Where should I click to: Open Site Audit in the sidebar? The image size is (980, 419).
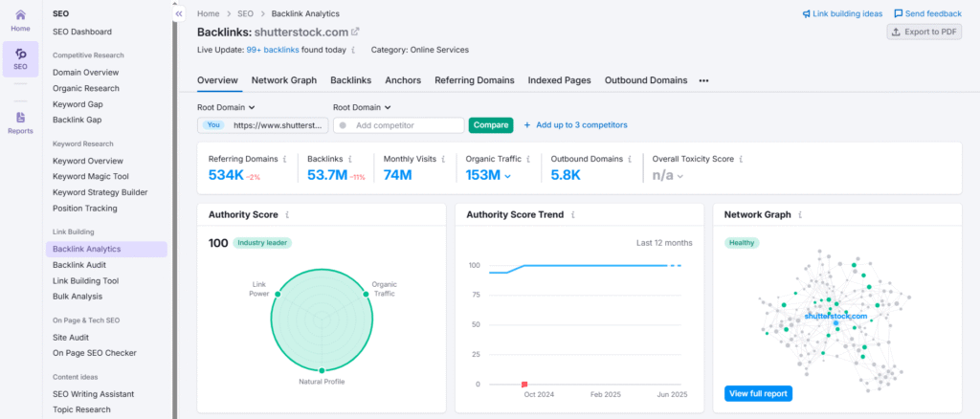(70, 337)
